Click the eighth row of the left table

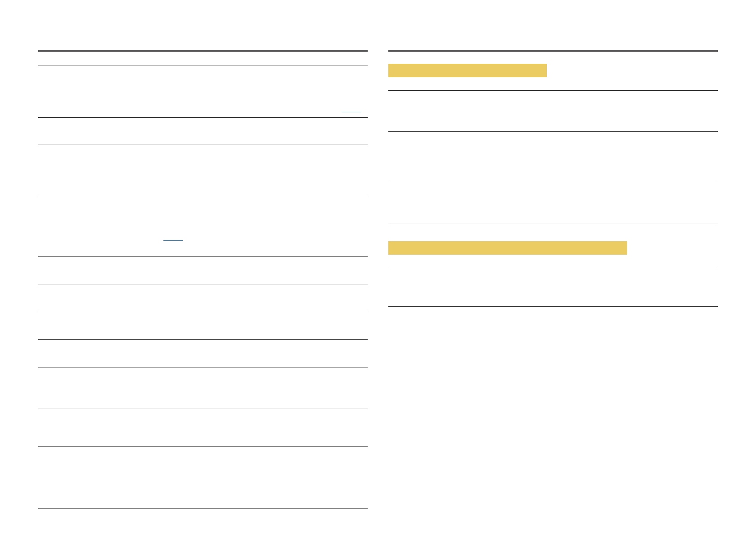tap(202, 353)
